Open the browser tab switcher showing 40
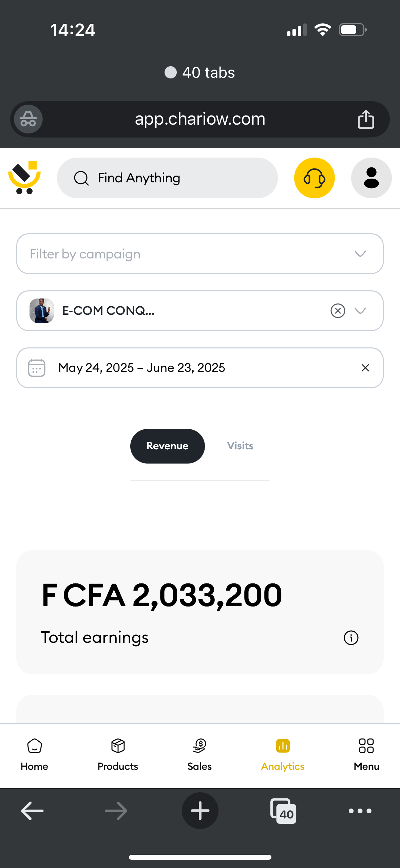Viewport: 400px width, 868px height. pos(283,811)
